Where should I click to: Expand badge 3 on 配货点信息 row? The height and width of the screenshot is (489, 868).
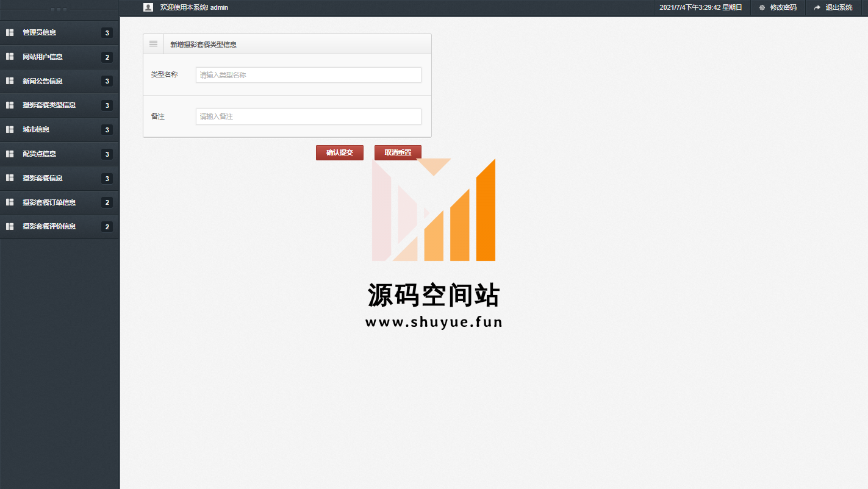107,154
